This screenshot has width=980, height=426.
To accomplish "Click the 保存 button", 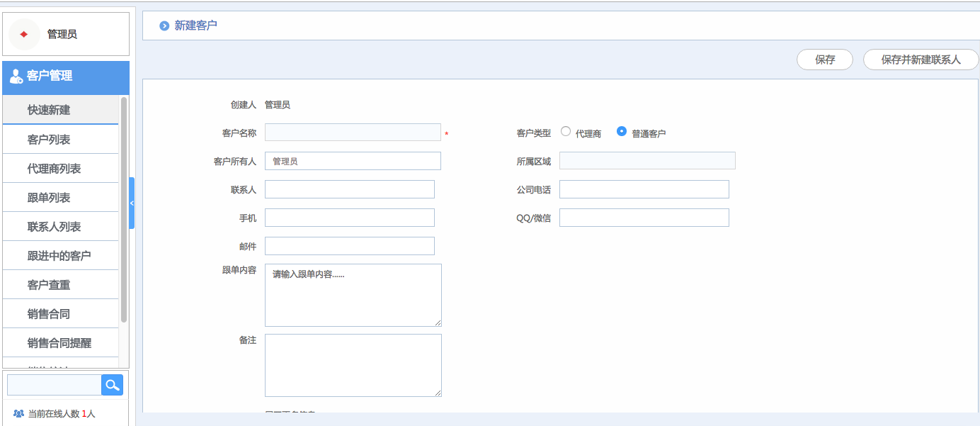I will tap(825, 60).
